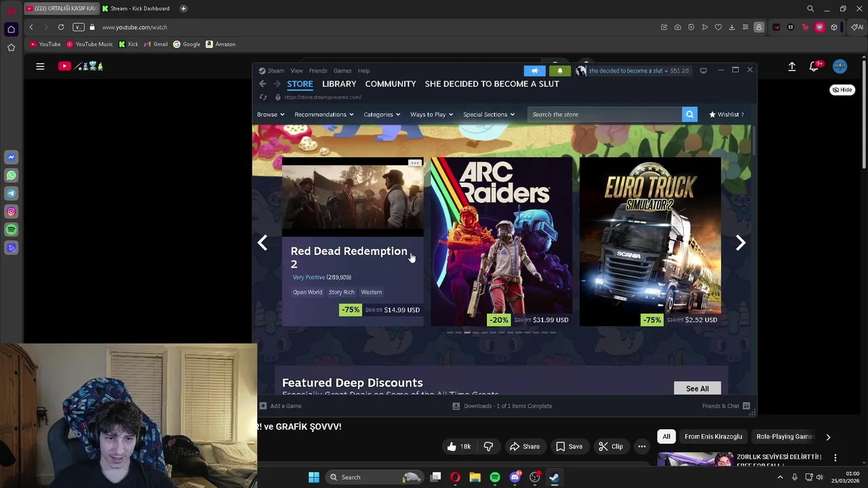The width and height of the screenshot is (868, 488).
Task: Show previous featured games in carousel
Action: point(262,243)
